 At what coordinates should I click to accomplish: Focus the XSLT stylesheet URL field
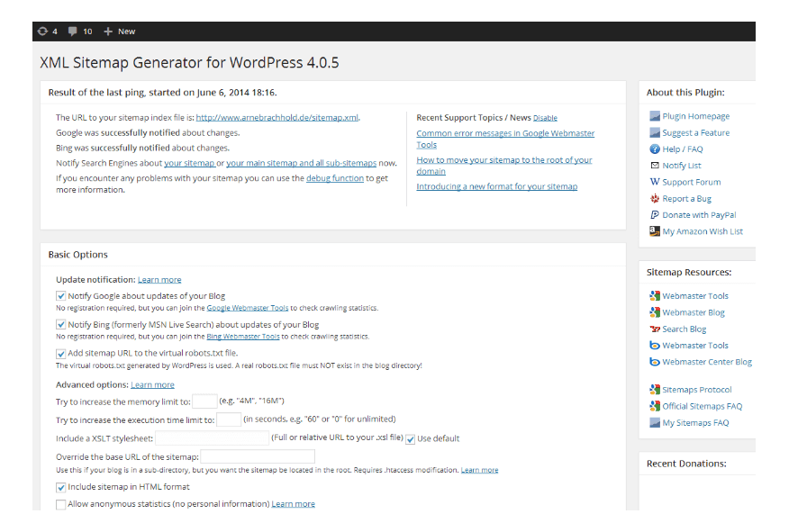213,438
